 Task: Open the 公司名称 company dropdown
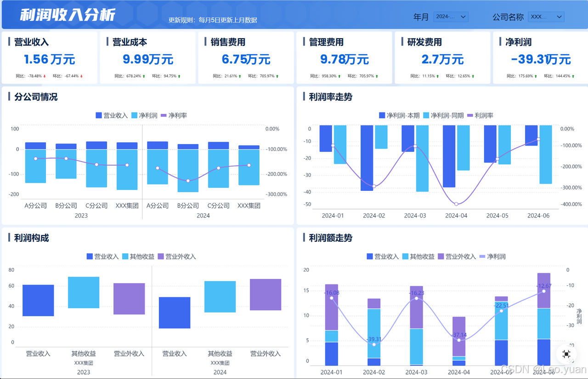pos(546,17)
